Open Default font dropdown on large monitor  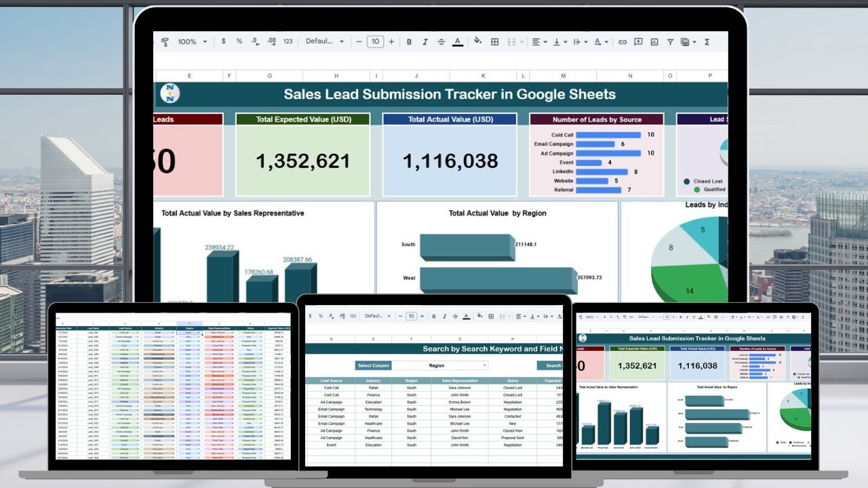pyautogui.click(x=325, y=42)
